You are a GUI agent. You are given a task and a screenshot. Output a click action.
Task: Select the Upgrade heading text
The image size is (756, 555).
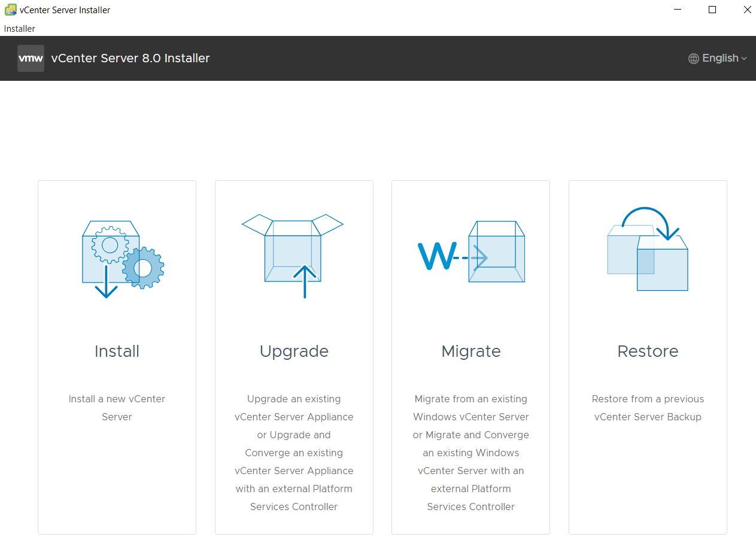tap(294, 351)
